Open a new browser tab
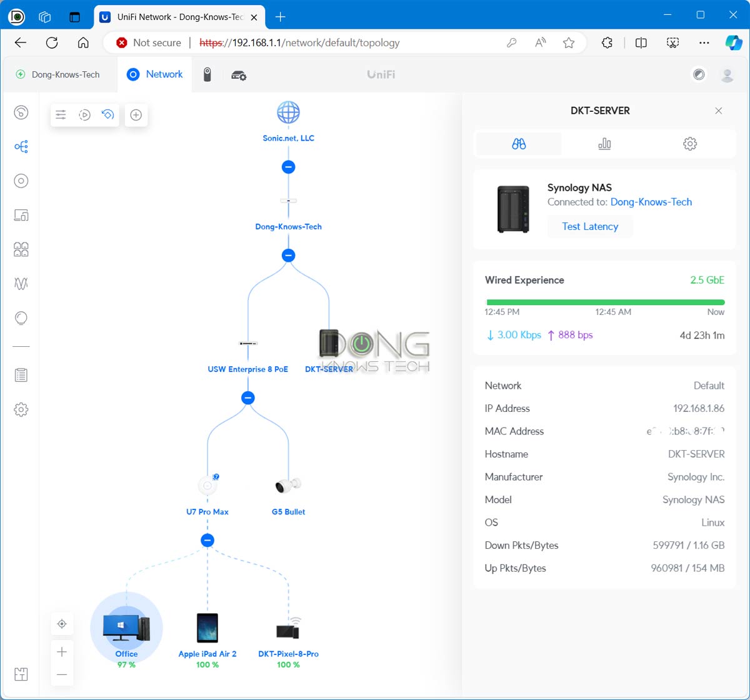Screen dimensions: 750x700 pos(280,17)
